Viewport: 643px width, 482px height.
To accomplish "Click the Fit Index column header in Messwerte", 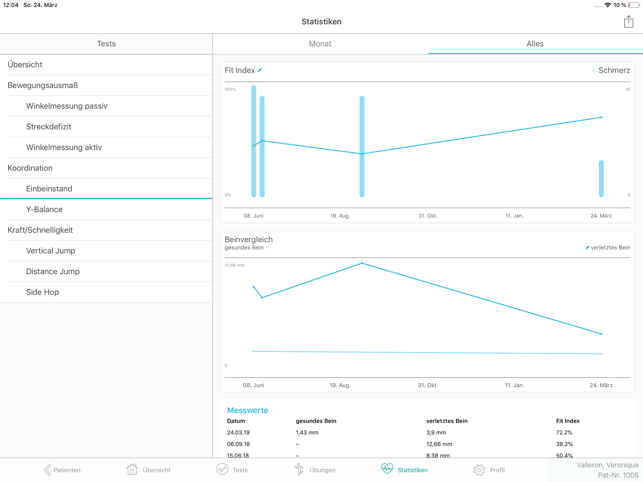I will 568,421.
